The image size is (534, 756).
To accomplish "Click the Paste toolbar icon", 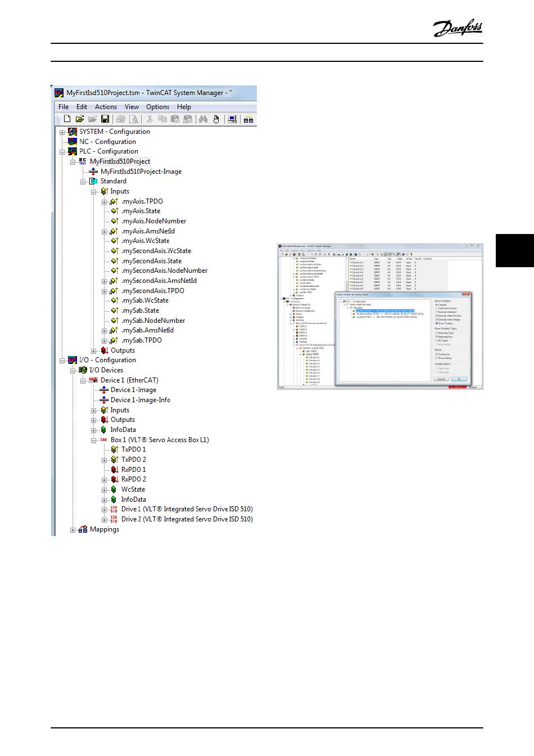I will coord(175,119).
